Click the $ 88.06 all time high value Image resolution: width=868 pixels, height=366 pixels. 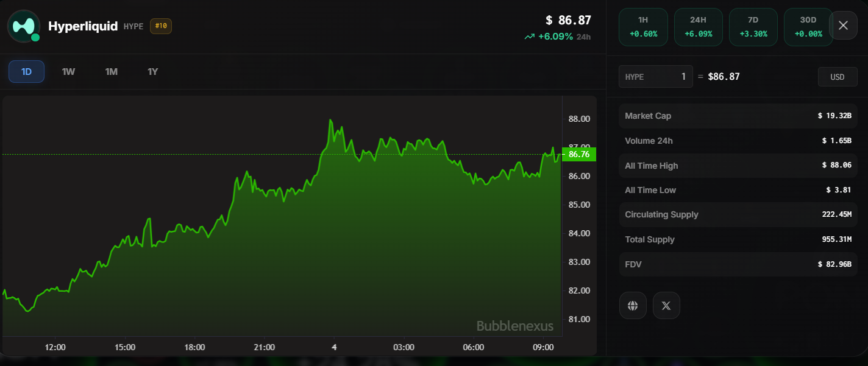pos(837,166)
